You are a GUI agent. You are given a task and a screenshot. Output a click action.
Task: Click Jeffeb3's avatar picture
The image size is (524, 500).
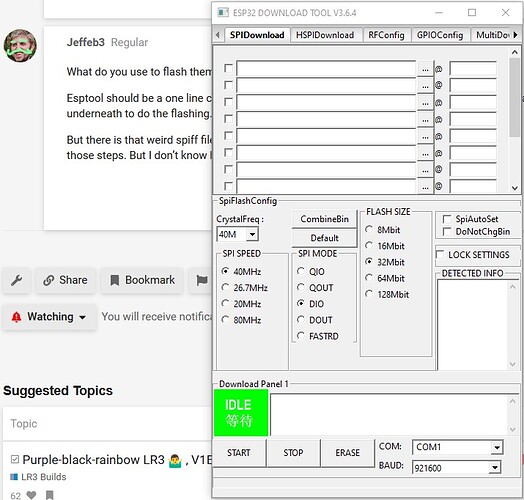[20, 46]
